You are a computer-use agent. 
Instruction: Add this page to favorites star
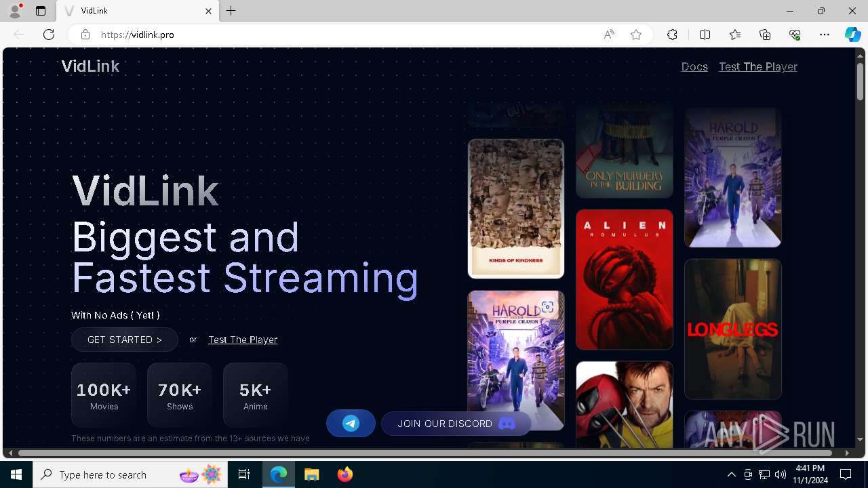[x=636, y=35]
